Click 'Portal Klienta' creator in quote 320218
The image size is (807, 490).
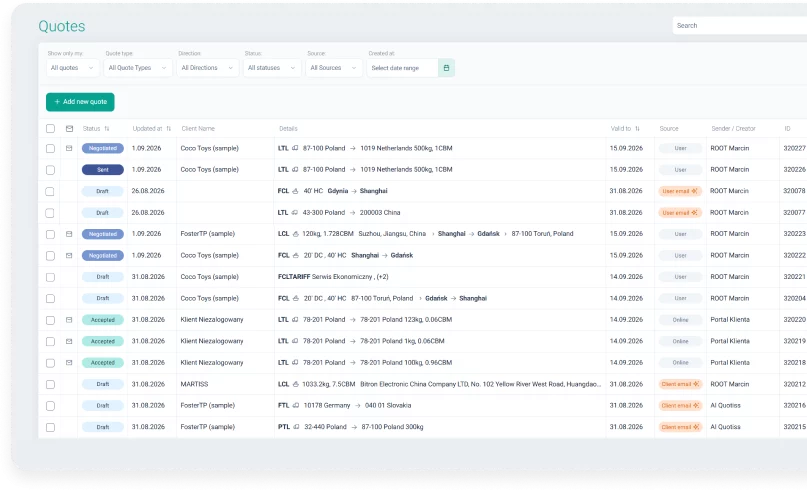pos(730,363)
